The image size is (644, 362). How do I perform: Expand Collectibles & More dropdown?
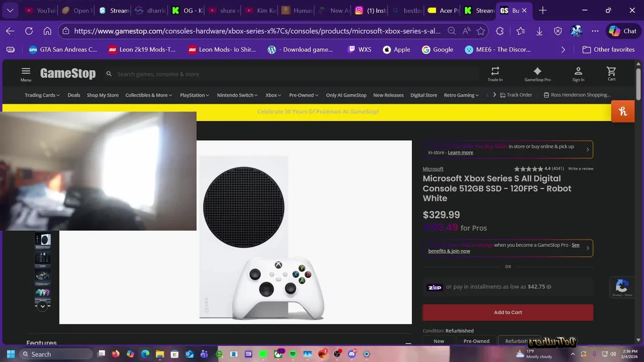coord(149,95)
